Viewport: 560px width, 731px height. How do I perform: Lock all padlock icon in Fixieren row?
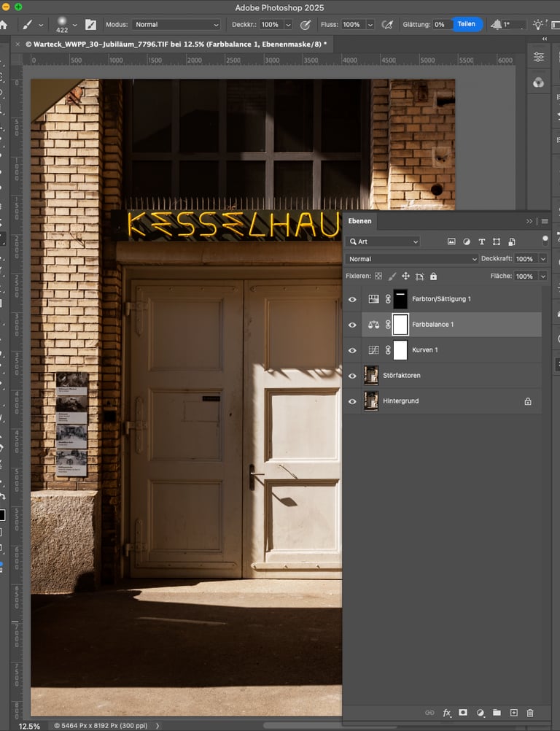pyautogui.click(x=433, y=276)
